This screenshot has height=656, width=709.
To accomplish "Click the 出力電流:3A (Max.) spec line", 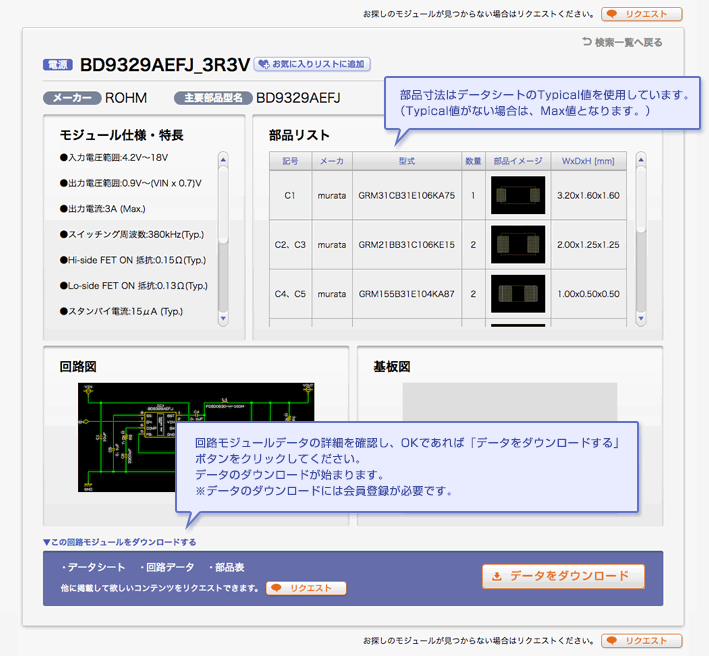I will [x=103, y=209].
